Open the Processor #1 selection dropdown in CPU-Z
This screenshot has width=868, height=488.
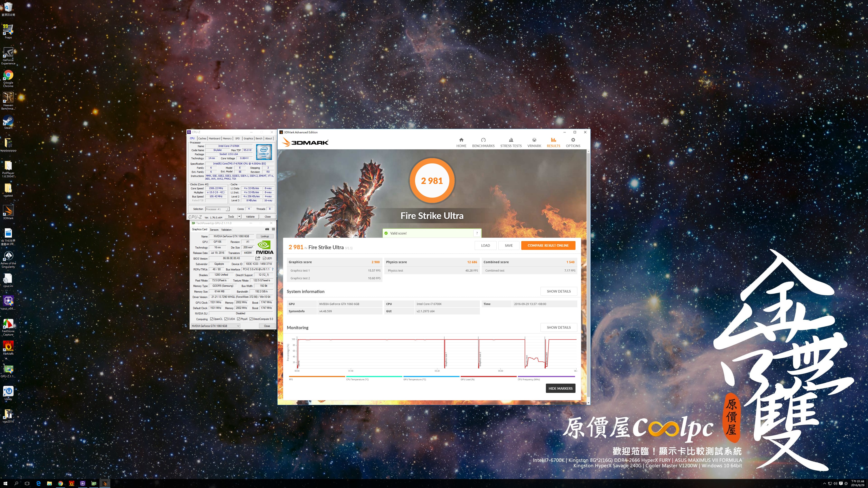point(217,209)
